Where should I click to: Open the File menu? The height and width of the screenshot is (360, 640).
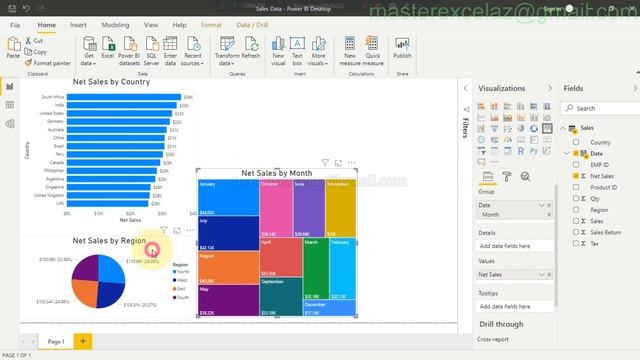15,25
